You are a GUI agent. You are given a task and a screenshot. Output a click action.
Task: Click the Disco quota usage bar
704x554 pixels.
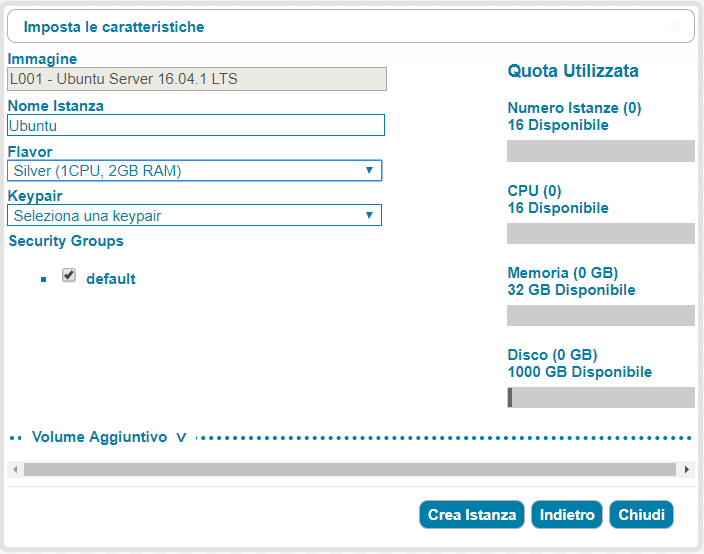601,397
